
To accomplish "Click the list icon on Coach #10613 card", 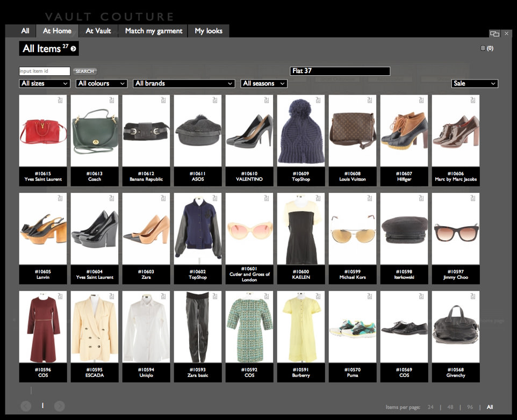I will [x=112, y=100].
